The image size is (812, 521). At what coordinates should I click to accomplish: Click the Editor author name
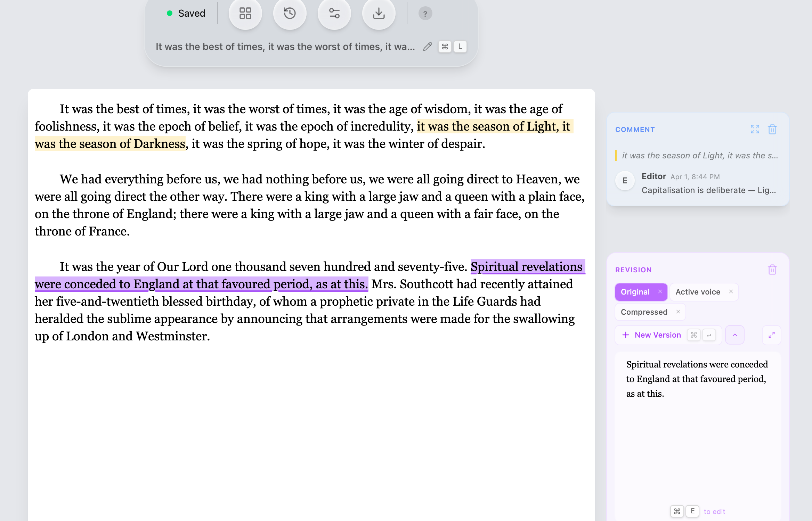(654, 176)
